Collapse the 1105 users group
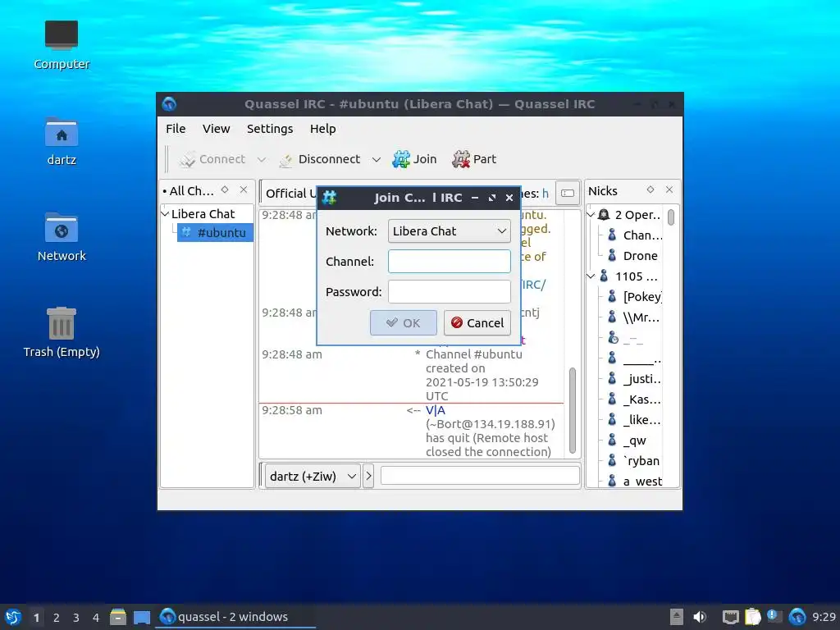 pos(591,276)
